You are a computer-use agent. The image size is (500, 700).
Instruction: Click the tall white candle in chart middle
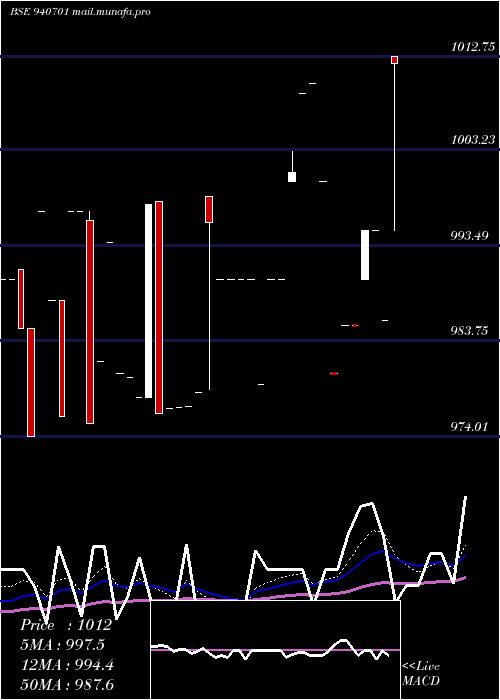[x=149, y=301]
